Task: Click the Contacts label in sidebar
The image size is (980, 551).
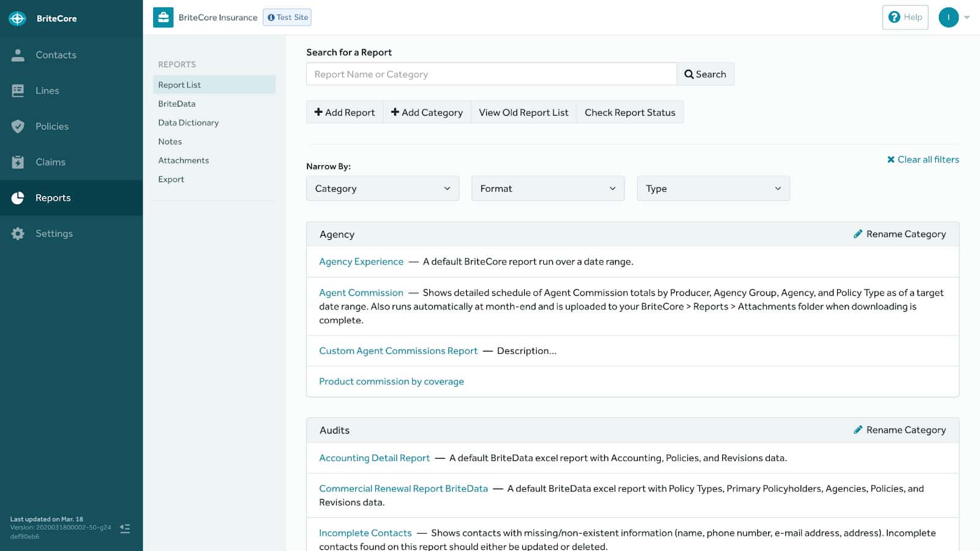Action: [56, 55]
